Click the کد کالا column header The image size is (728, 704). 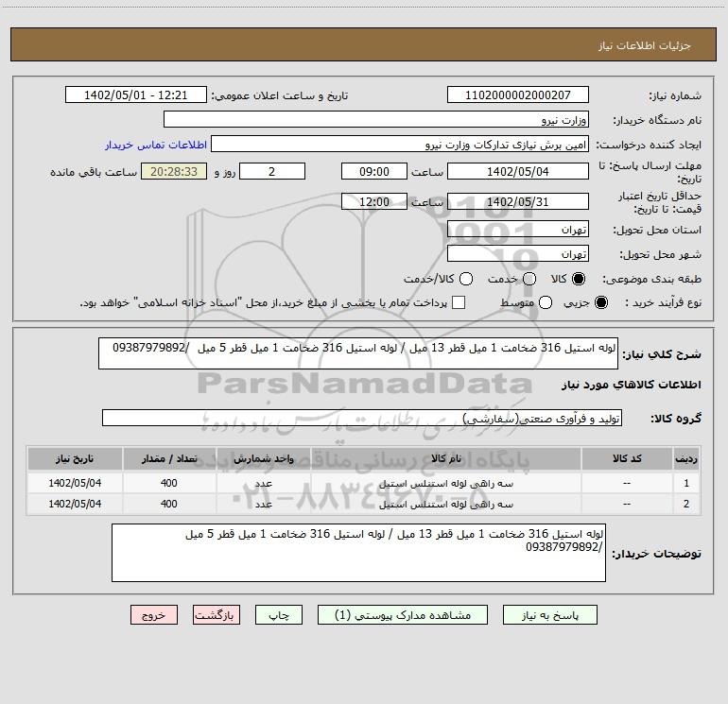627,458
